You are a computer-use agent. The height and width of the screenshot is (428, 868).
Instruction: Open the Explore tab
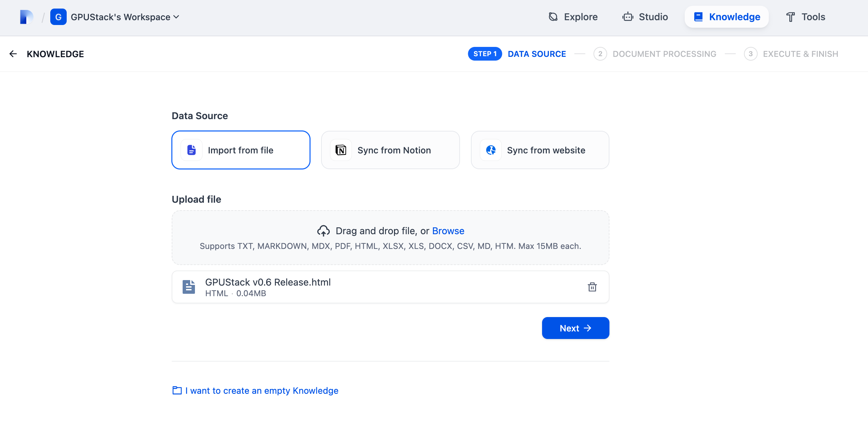573,17
